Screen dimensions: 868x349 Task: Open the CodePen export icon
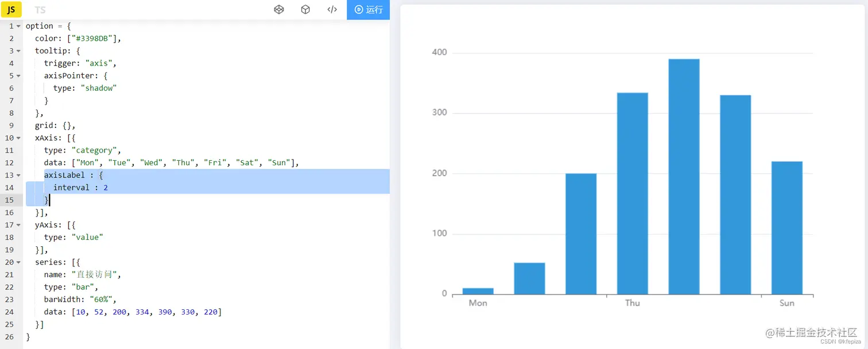(x=279, y=9)
